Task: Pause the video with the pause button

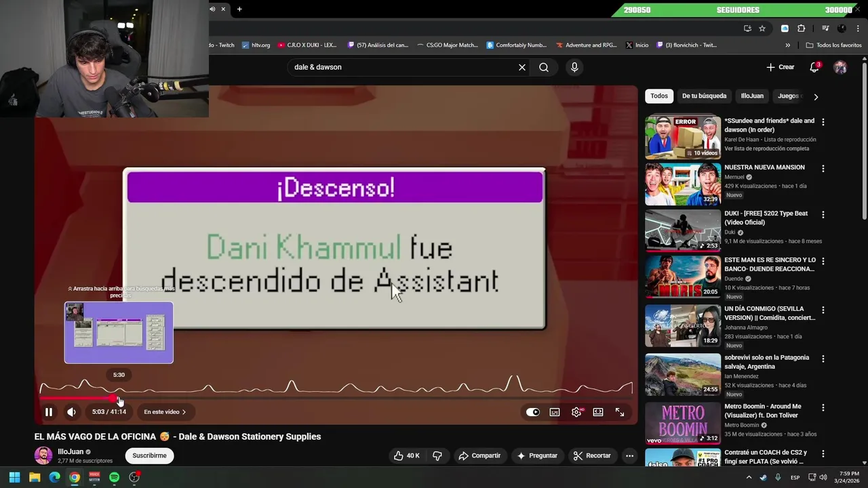Action: tap(49, 412)
